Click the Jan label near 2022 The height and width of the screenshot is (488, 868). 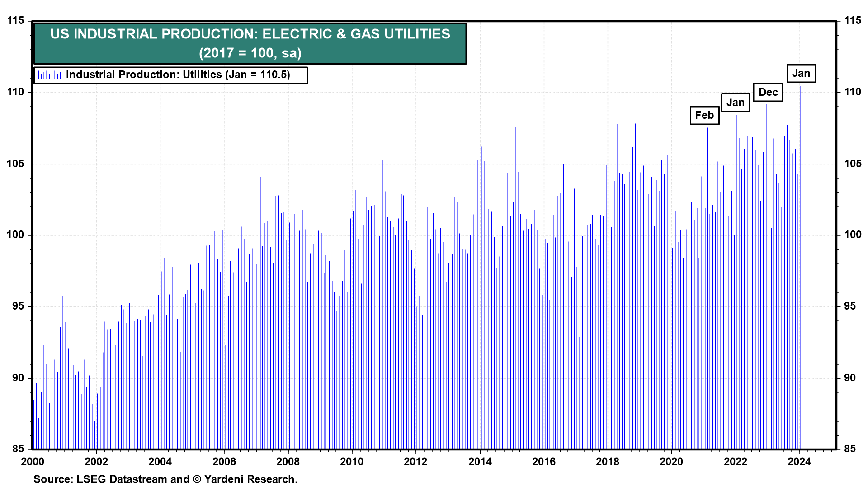tap(735, 103)
